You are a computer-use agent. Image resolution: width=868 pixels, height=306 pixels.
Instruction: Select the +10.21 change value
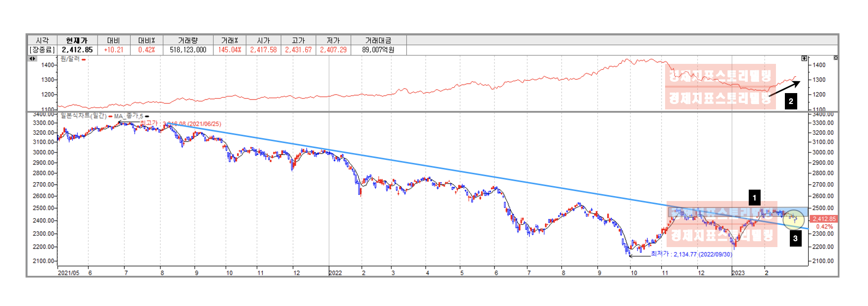(x=113, y=50)
